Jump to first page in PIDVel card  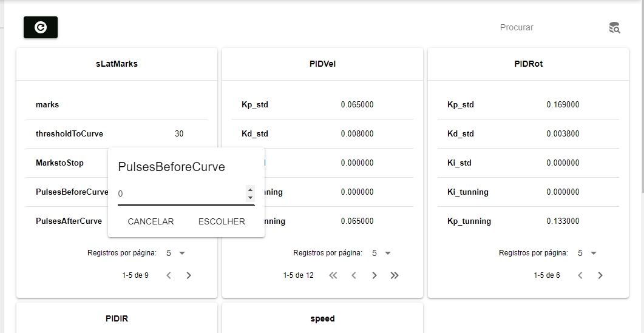point(333,275)
